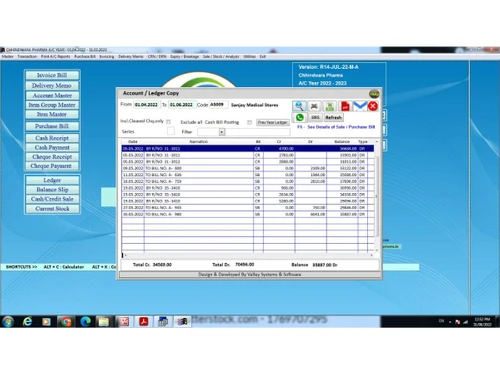Click the magnifier search icon in ledger window

pyautogui.click(x=299, y=106)
